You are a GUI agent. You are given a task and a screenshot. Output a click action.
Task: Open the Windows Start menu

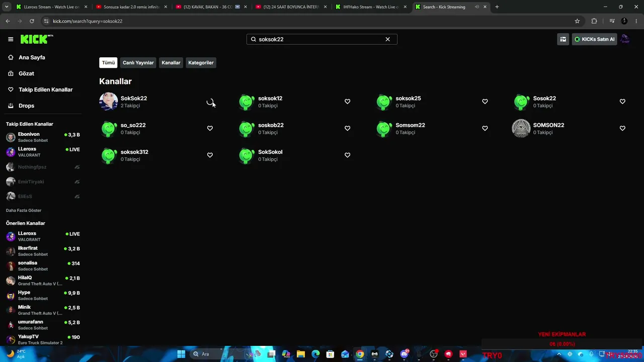click(181, 354)
